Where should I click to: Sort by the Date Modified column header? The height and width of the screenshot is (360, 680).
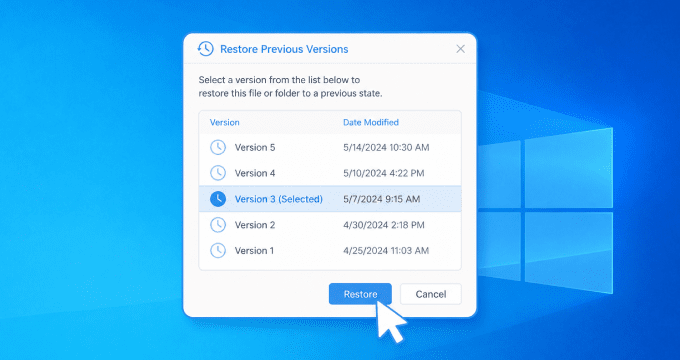(x=371, y=122)
